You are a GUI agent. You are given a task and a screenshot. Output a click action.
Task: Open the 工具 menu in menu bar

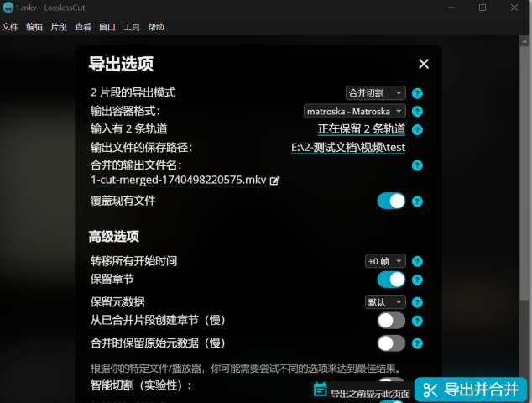pyautogui.click(x=132, y=27)
